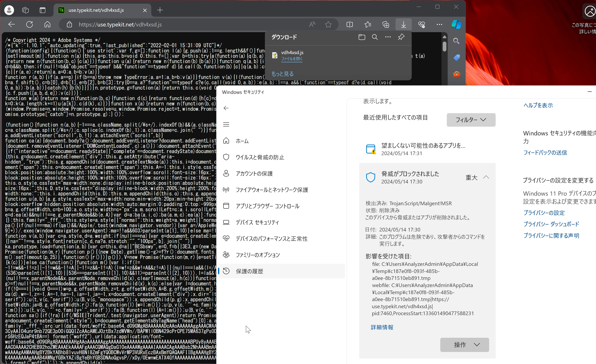Click Edge sidebar shopping tag icon
Viewport: 596px width, 364px height.
(x=456, y=58)
